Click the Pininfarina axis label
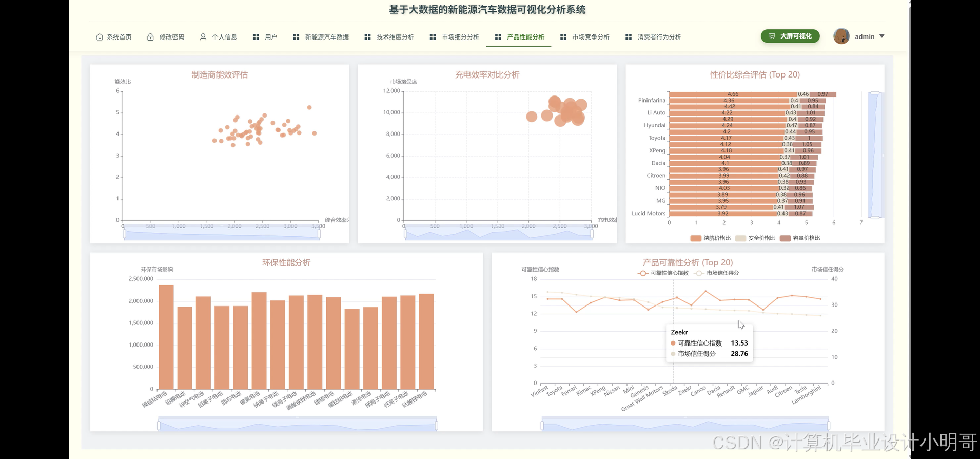This screenshot has height=459, width=980. (652, 101)
